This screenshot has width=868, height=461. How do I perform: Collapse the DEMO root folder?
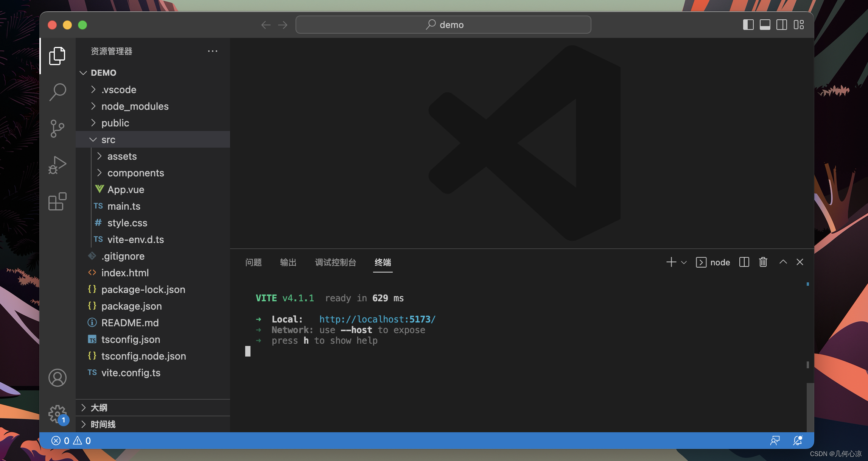pos(153,73)
